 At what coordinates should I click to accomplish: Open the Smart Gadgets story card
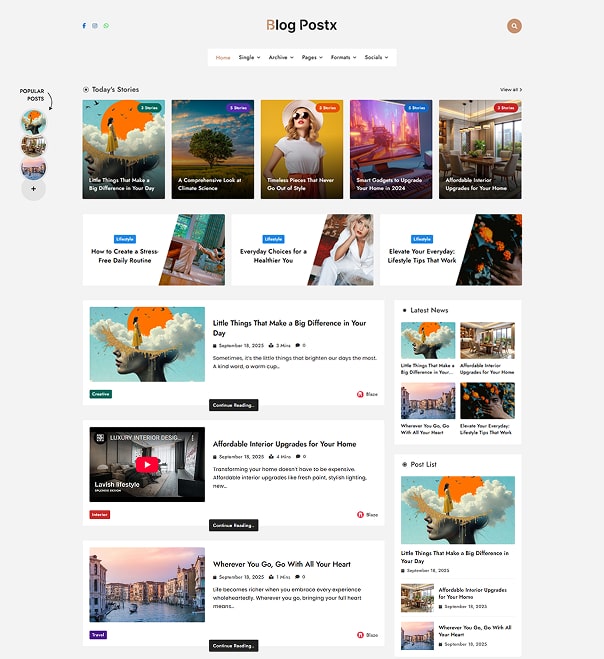coord(391,149)
